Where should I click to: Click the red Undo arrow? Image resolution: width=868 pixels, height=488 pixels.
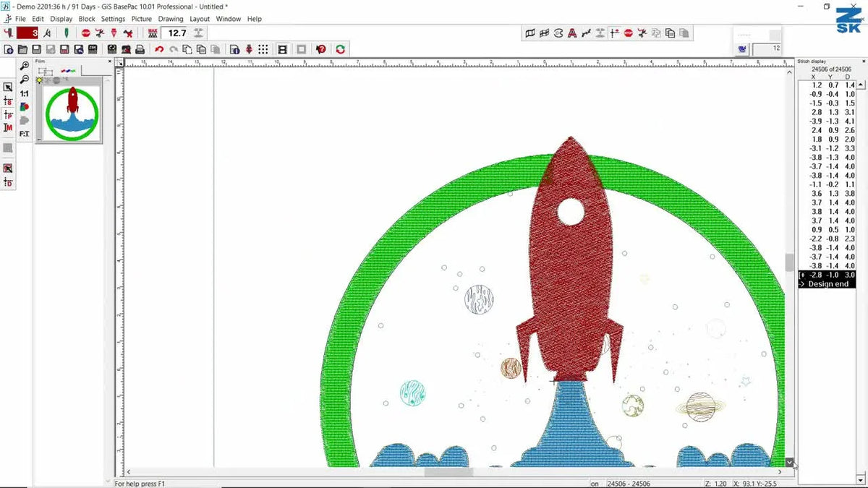159,49
